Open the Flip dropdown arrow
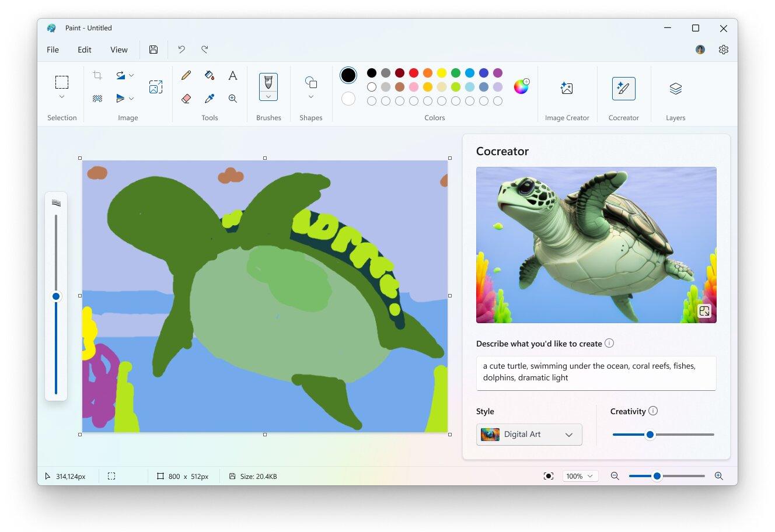Viewport: 775px width, 532px height. [131, 99]
